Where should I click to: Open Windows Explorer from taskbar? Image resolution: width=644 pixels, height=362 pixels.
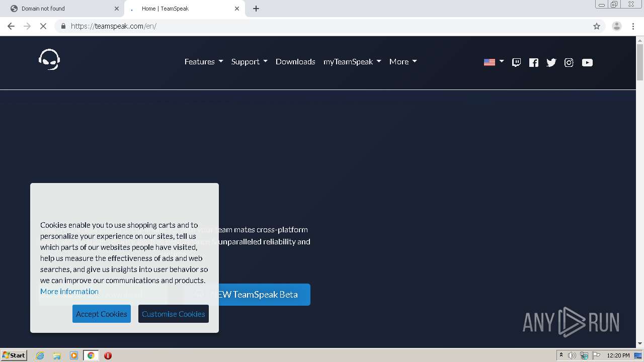(x=57, y=355)
